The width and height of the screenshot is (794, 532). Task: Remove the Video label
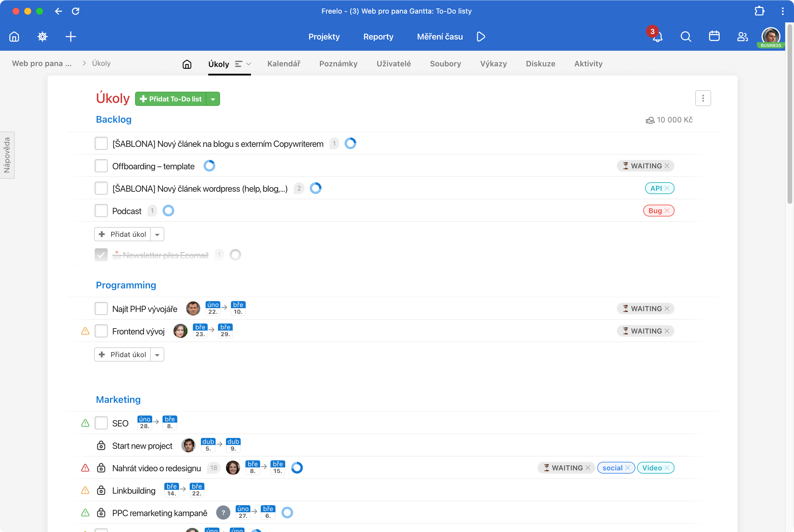pyautogui.click(x=667, y=468)
